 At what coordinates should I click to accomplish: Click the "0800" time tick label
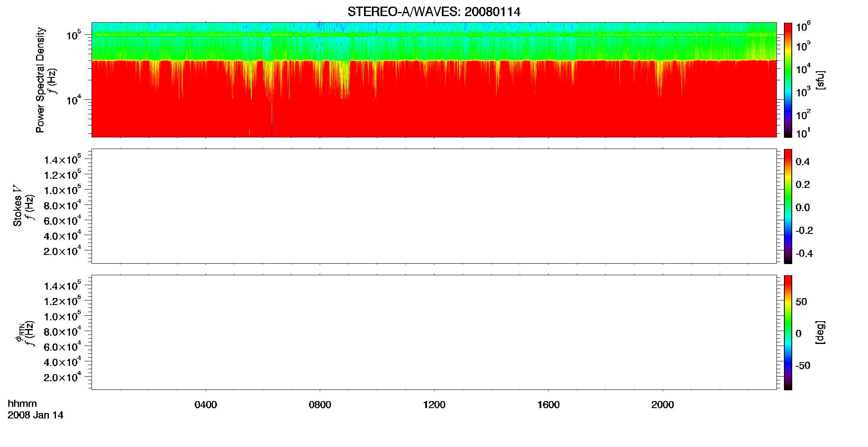coord(320,405)
